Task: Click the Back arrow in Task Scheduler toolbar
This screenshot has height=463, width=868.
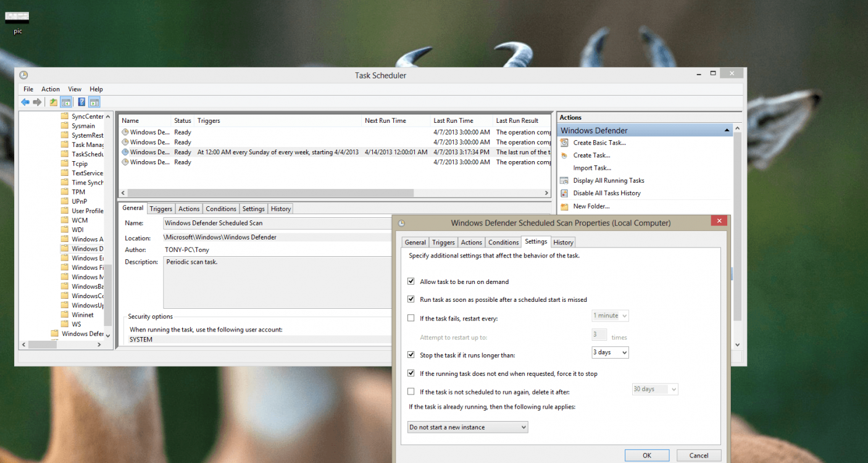Action: pos(25,102)
